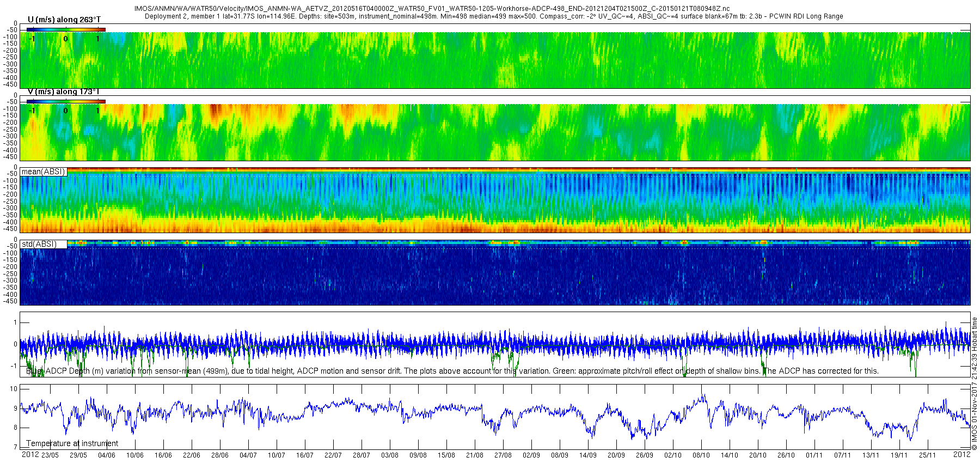Click the '2012' year label at left of time axis
980x463 pixels.
tap(30, 454)
